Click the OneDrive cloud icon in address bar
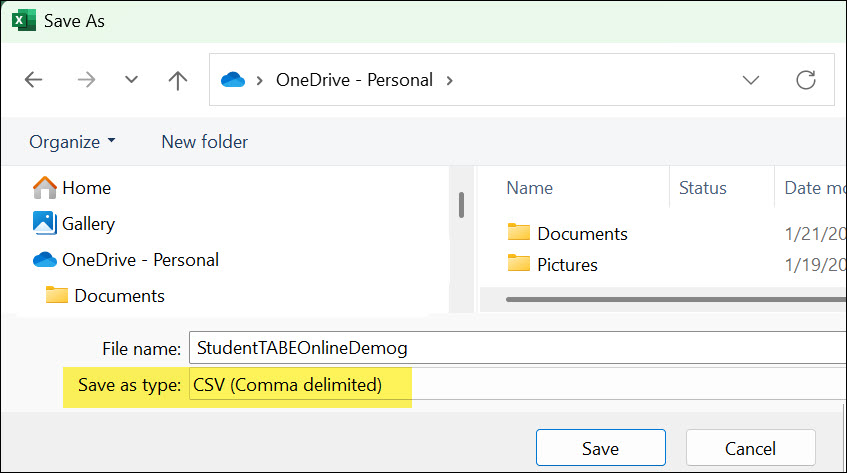Viewport: 847px width, 473px height. click(x=232, y=80)
